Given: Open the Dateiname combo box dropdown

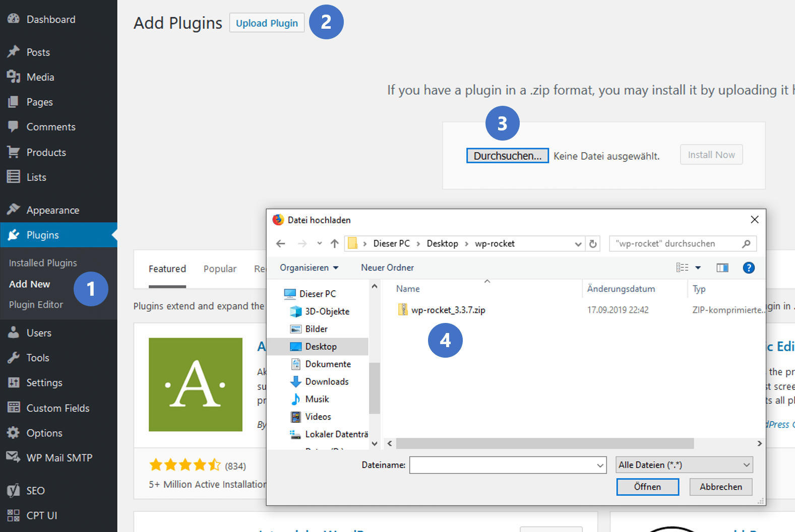Looking at the screenshot, I should tap(600, 465).
